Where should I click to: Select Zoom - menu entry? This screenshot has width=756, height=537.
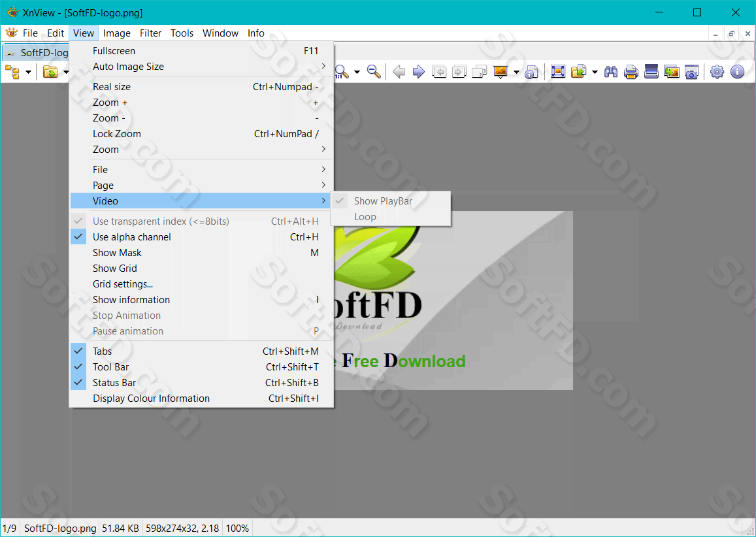[x=201, y=118]
